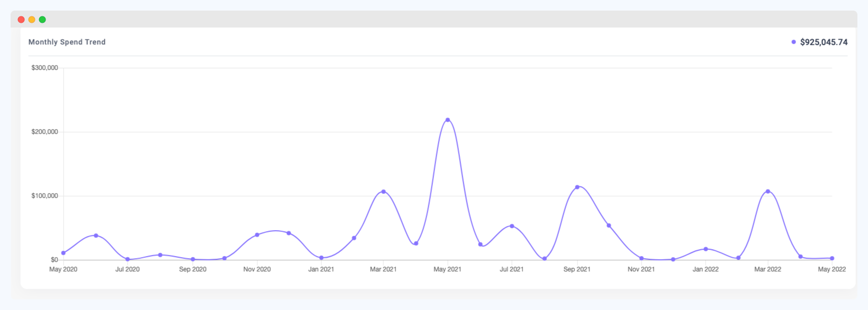The image size is (868, 310).
Task: Click the Monthly Spend Trend title
Action: (x=67, y=42)
